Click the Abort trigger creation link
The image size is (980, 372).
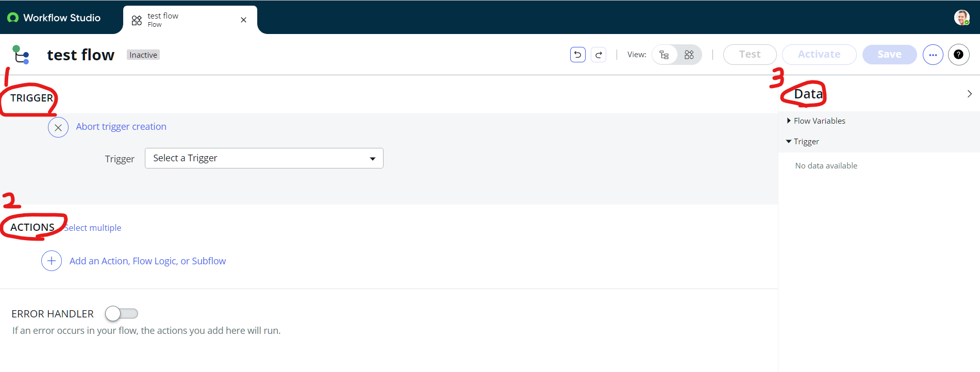[121, 127]
